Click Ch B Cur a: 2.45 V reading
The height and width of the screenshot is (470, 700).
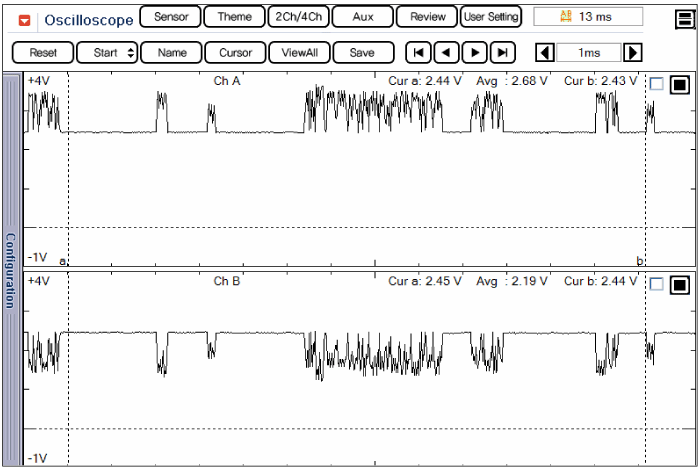coord(425,281)
